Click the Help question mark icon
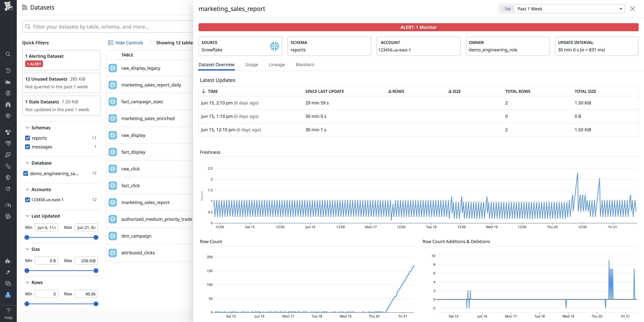 (x=8, y=310)
